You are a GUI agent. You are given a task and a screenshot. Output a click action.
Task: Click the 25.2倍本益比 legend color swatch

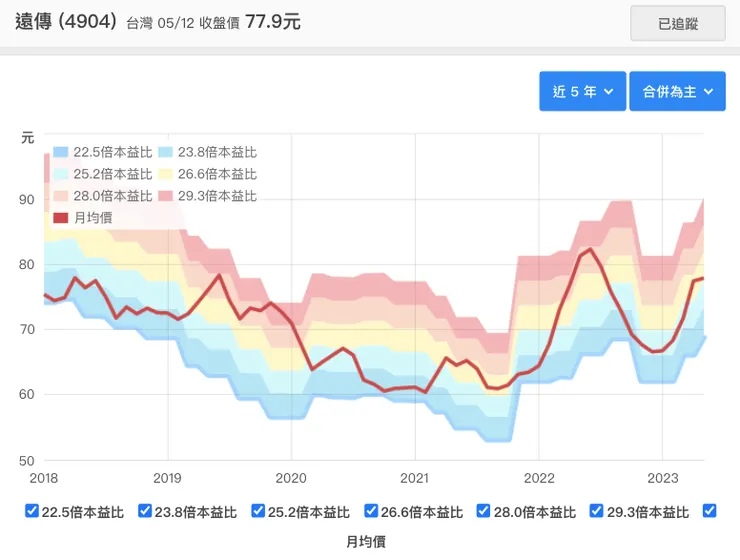tap(60, 174)
